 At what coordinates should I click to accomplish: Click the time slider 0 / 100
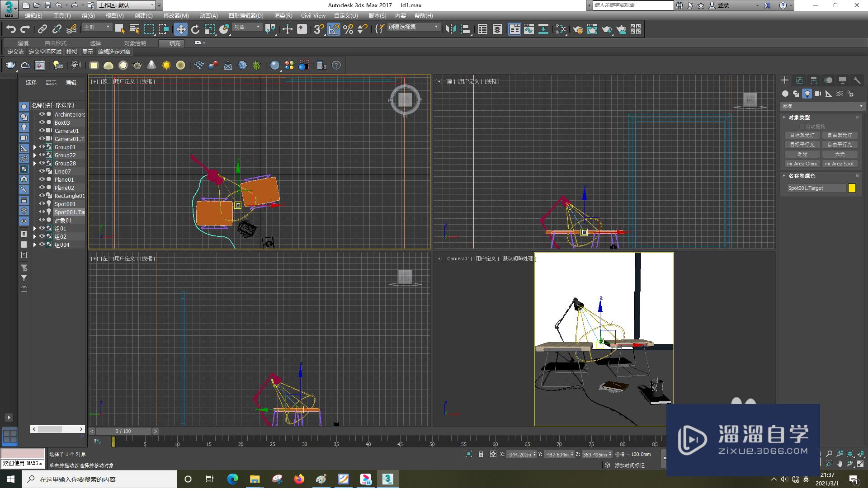coord(123,431)
